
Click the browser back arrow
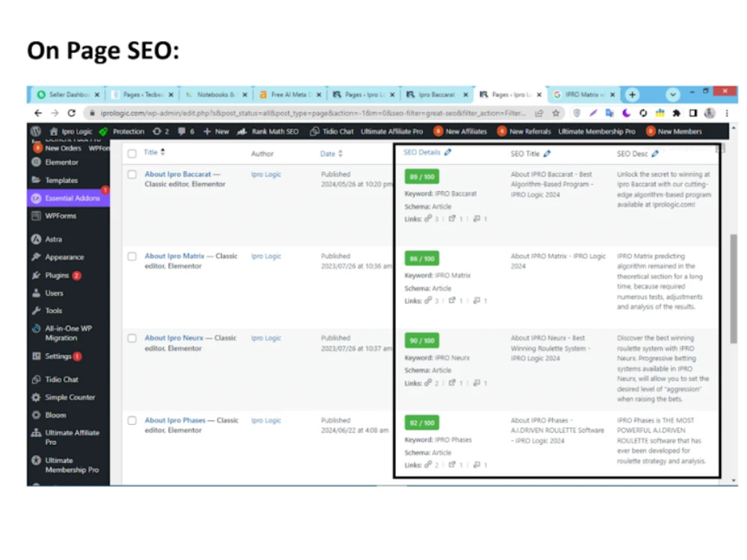pyautogui.click(x=38, y=113)
